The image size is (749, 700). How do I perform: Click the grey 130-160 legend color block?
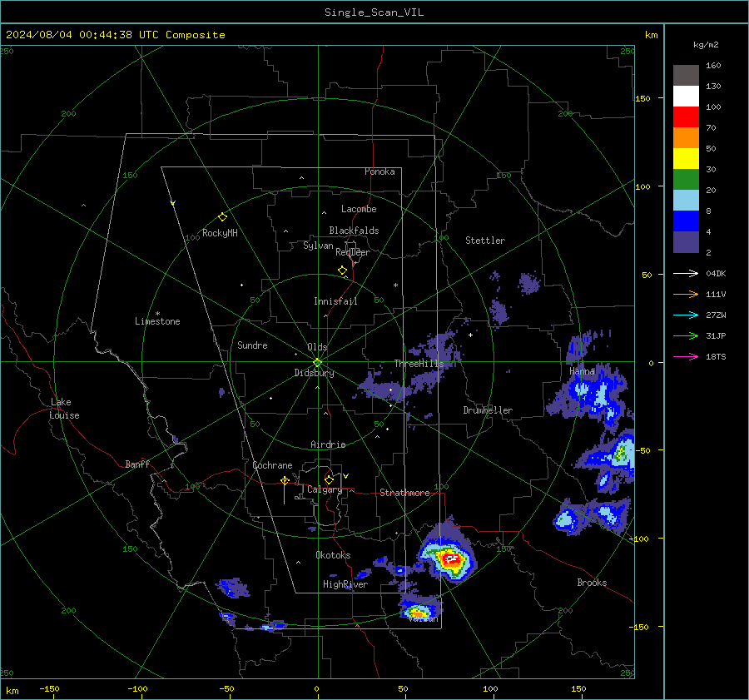(686, 76)
